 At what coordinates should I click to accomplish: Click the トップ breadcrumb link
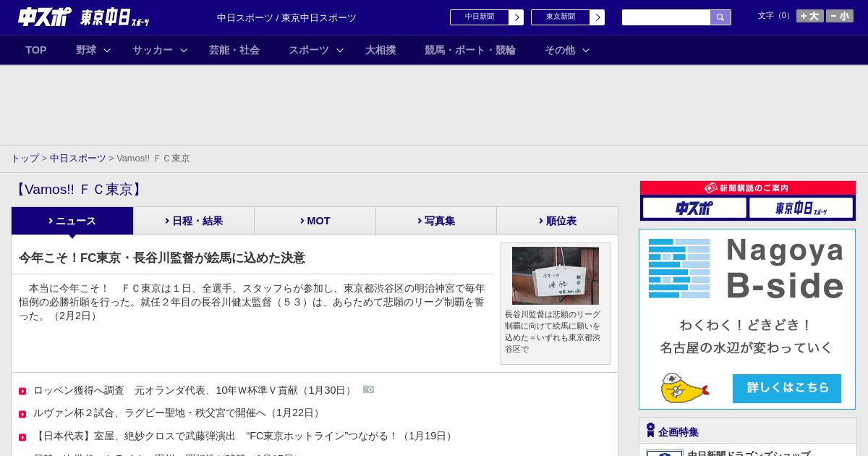[25, 159]
